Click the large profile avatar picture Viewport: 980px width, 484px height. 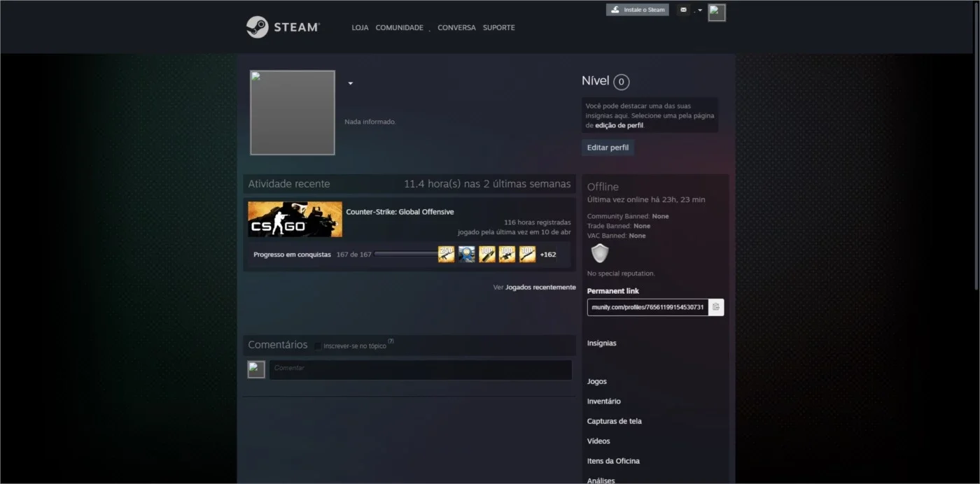point(293,113)
